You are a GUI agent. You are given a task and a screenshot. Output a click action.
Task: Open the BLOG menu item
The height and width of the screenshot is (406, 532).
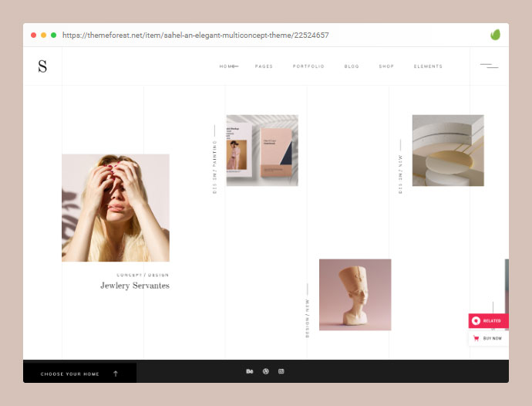coord(352,66)
